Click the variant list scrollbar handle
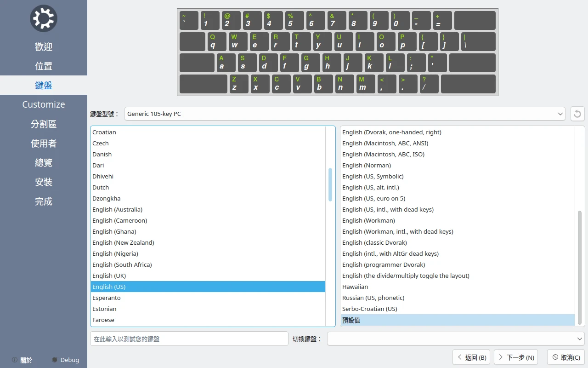This screenshot has height=368, width=588. click(580, 268)
